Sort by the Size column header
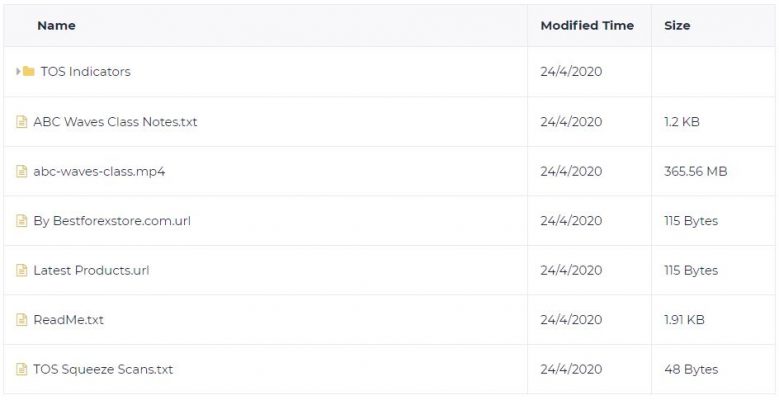The width and height of the screenshot is (779, 400). (x=677, y=26)
